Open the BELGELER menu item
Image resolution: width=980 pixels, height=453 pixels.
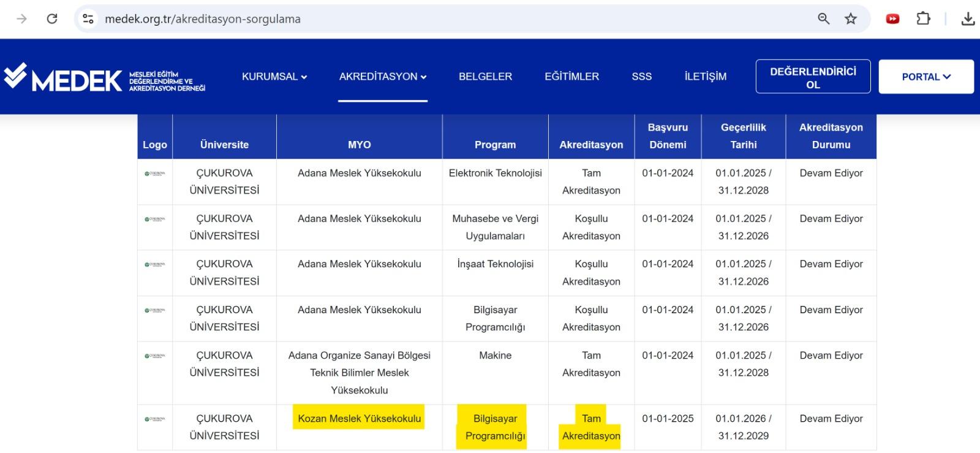click(485, 77)
